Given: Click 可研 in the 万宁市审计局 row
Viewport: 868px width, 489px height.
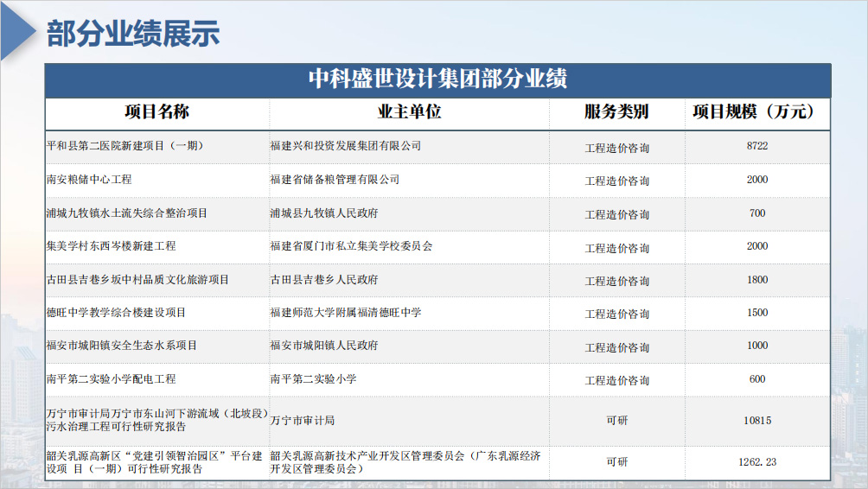Looking at the screenshot, I should click(x=616, y=421).
